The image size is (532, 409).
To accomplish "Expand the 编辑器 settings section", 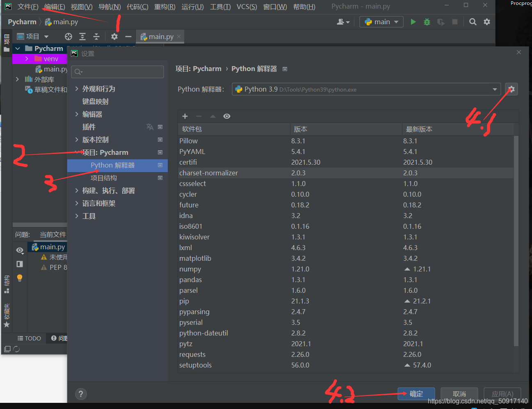I will [77, 114].
